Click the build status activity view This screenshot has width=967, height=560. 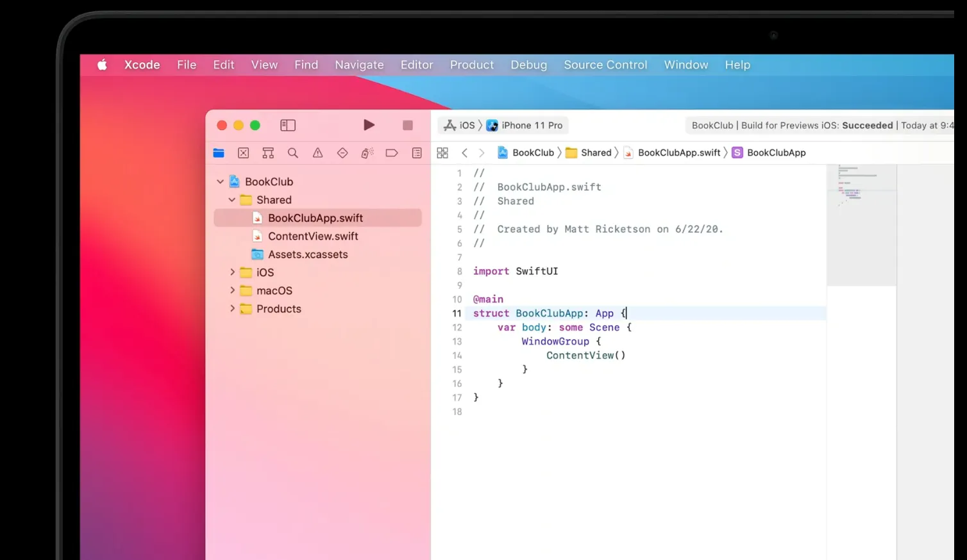pyautogui.click(x=820, y=126)
